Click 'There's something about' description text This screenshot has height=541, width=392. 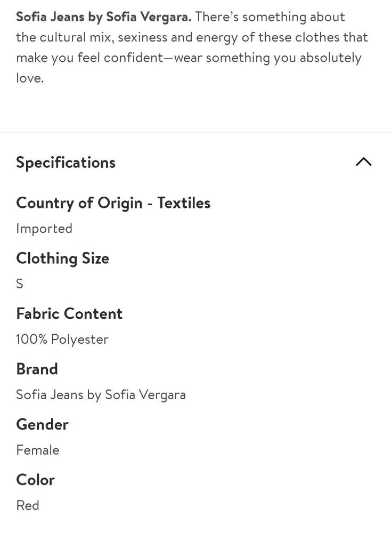[270, 17]
